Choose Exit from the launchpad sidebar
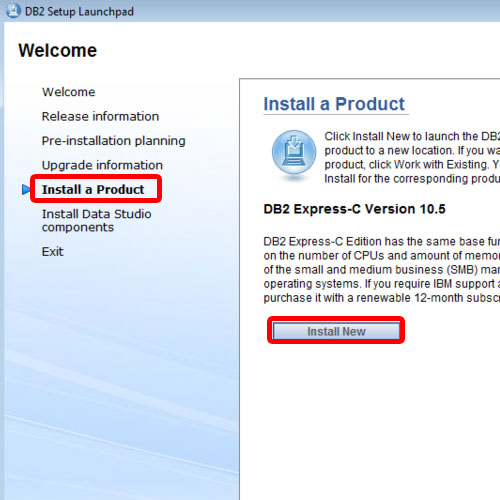 (x=52, y=251)
